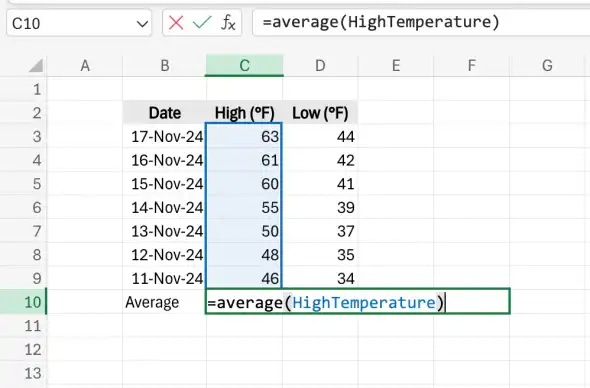Select column A header
590x388 pixels.
pyautogui.click(x=85, y=65)
